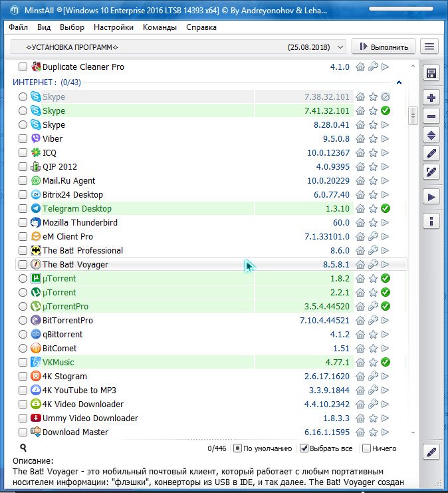The width and height of the screenshot is (448, 493).
Task: Click play arrow on QIP 2012 row
Action: pos(385,166)
